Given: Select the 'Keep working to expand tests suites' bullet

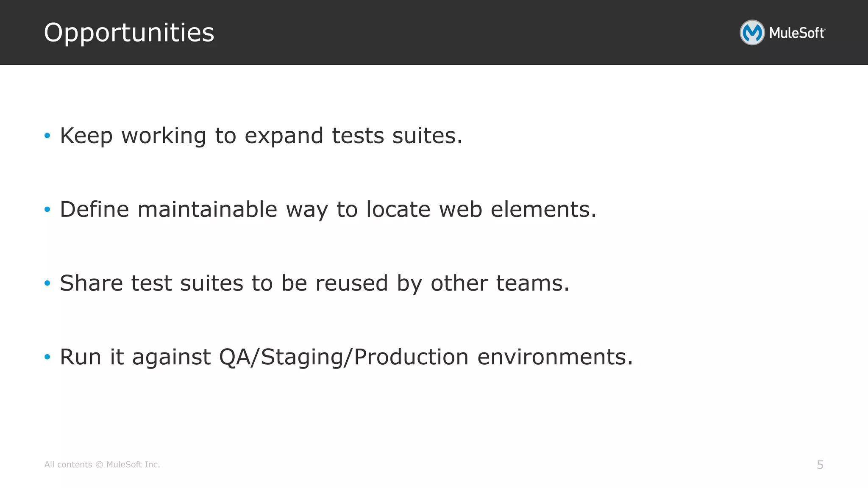Looking at the screenshot, I should [x=261, y=136].
